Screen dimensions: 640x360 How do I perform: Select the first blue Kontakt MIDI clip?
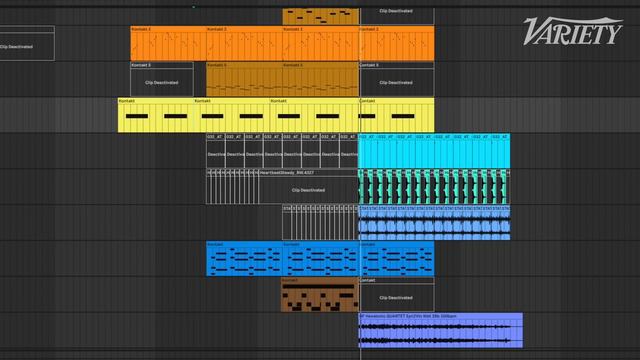point(244,258)
